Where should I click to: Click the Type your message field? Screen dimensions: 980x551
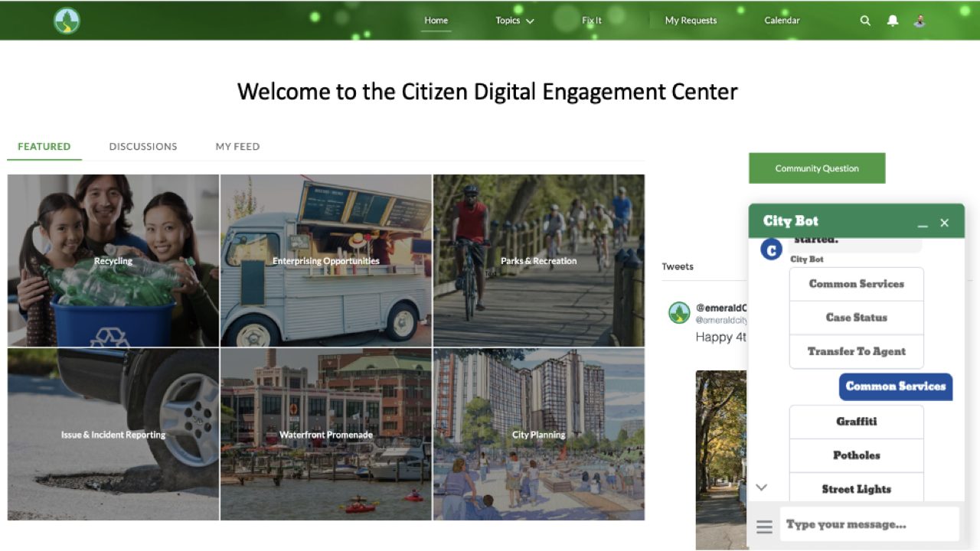click(869, 524)
